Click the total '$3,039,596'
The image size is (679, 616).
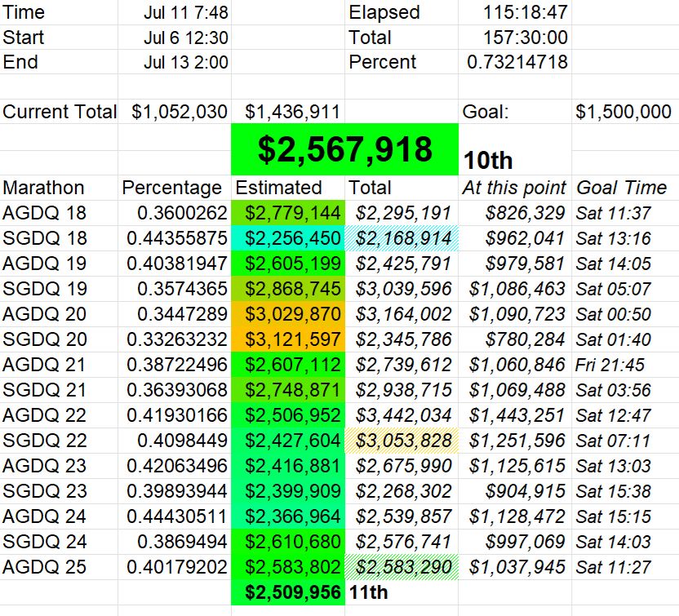click(402, 289)
